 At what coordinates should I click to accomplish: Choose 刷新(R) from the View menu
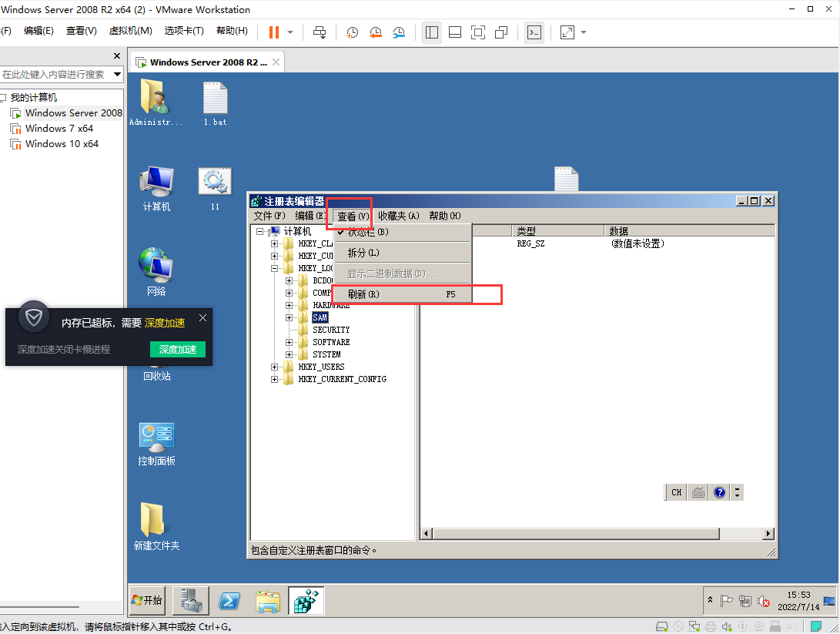click(403, 294)
